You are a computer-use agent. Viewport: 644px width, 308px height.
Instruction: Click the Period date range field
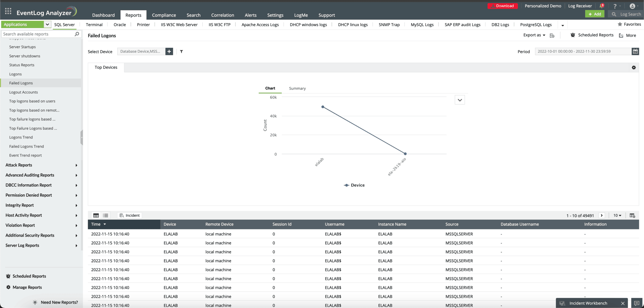pyautogui.click(x=583, y=51)
